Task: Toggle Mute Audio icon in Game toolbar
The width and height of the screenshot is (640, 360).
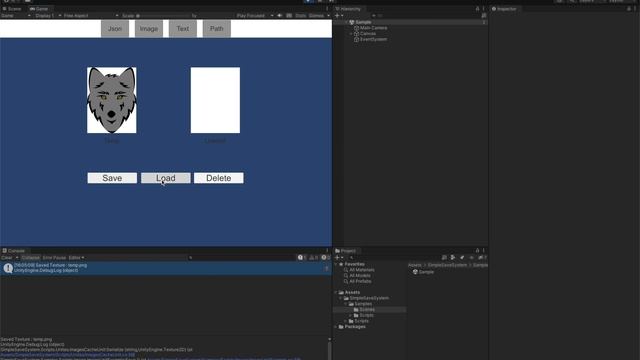Action: (x=280, y=16)
